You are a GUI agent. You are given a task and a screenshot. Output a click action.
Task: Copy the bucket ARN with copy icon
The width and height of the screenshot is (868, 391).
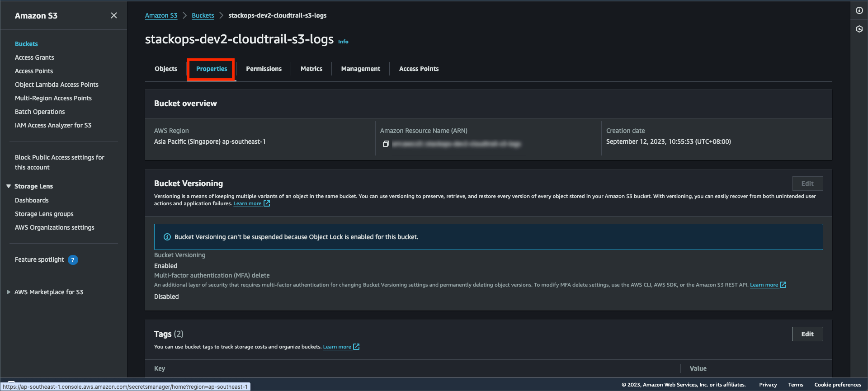tap(386, 144)
